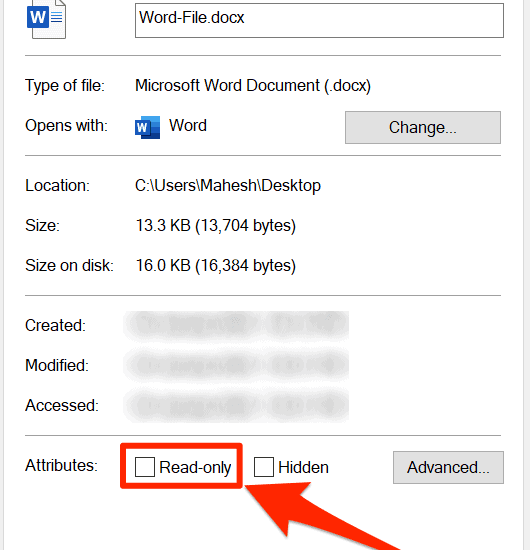Click the blurred Modified date value
The height and width of the screenshot is (550, 530).
point(236,365)
